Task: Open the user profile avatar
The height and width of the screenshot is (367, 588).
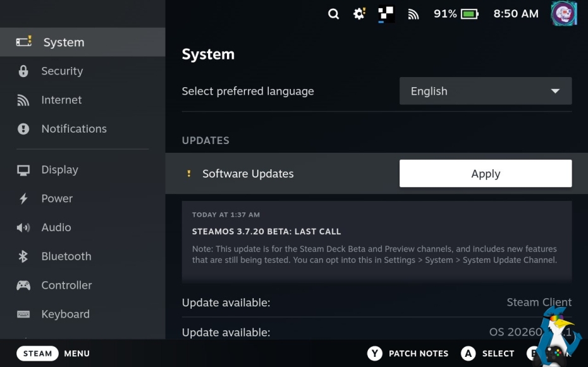Action: tap(563, 14)
